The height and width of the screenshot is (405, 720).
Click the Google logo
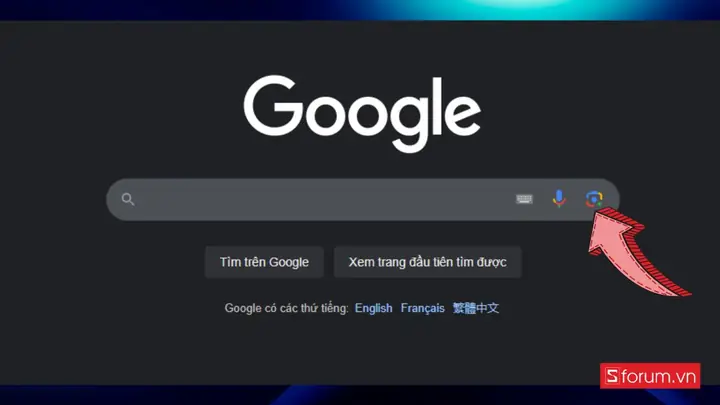(x=362, y=113)
